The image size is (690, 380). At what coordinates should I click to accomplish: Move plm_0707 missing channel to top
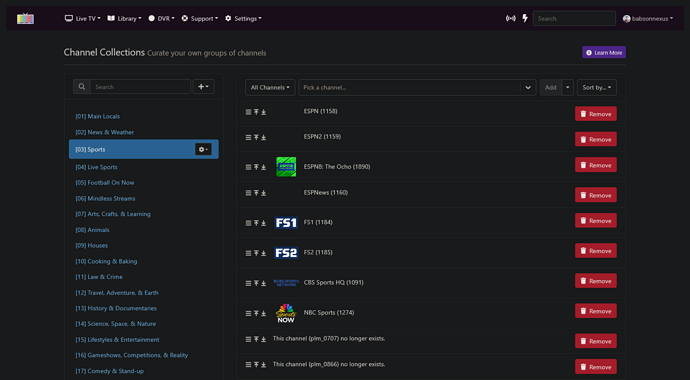click(256, 339)
